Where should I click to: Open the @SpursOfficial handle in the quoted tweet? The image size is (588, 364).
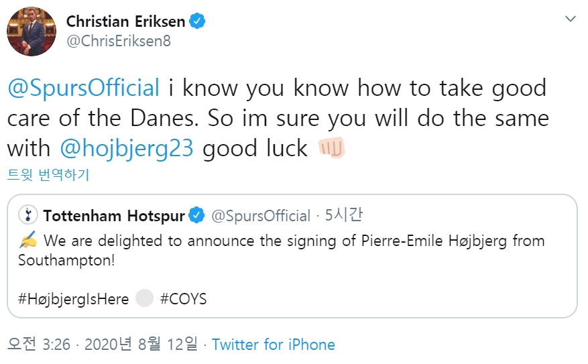click(261, 216)
